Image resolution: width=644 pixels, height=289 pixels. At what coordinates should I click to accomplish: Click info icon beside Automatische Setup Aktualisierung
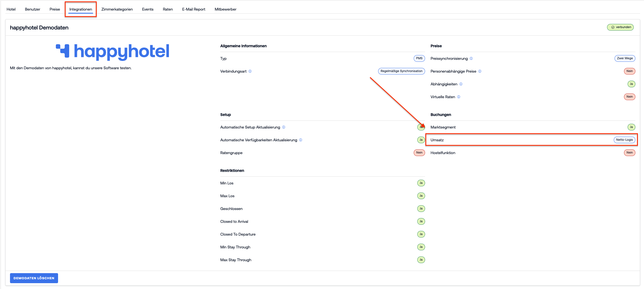coord(284,127)
